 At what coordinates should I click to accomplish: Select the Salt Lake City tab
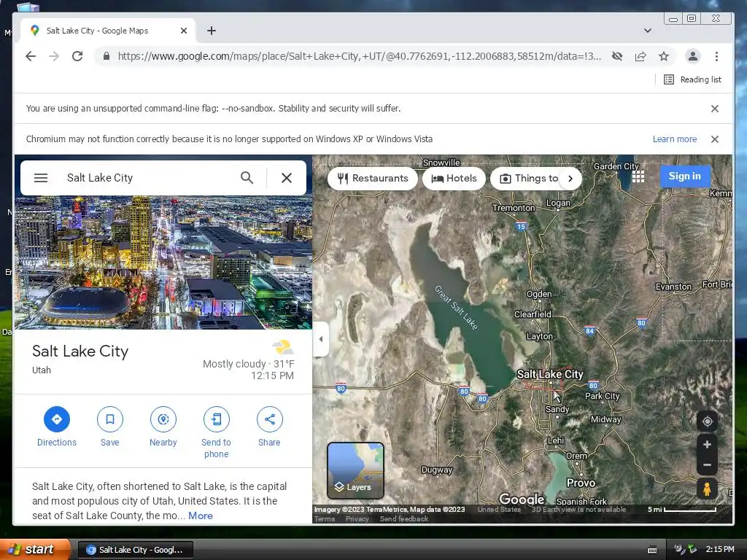pos(108,31)
